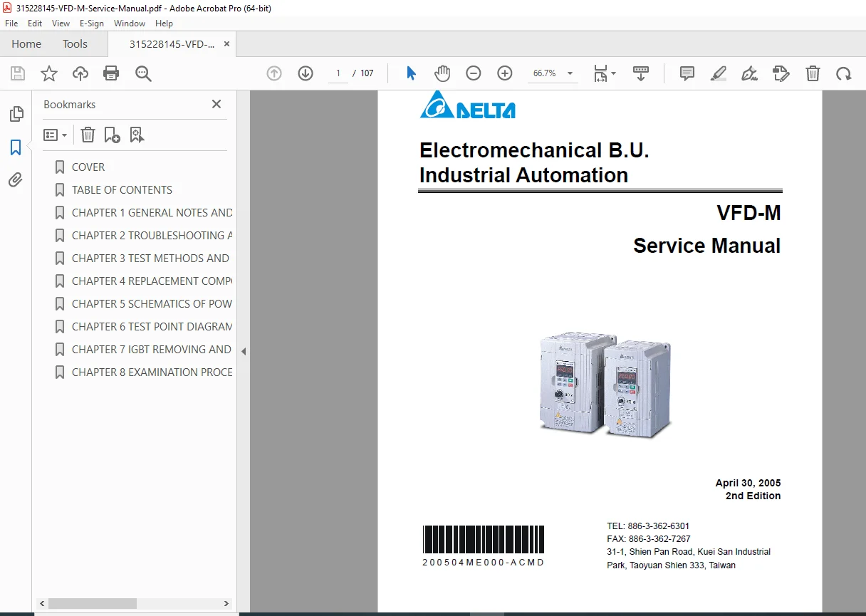Open CHAPTER 2 TROUBLESHOOTING bookmark
The image size is (866, 616).
coord(152,235)
